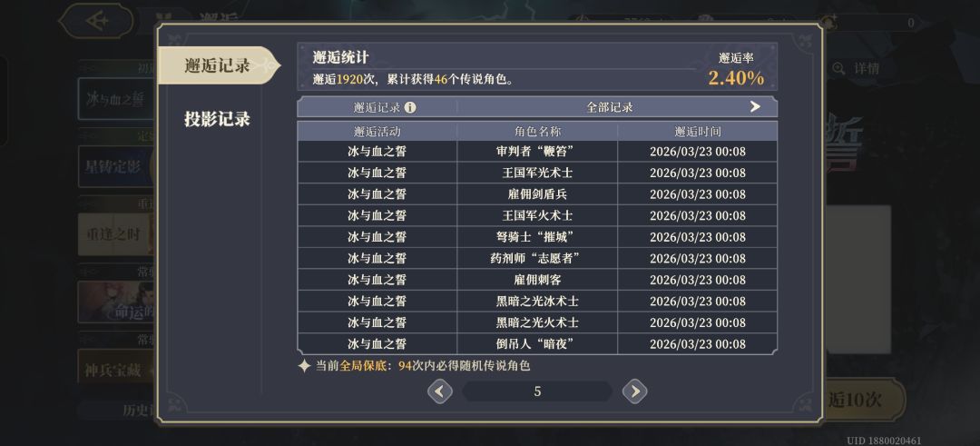Click the magnifier 详情 details icon
The image size is (980, 446).
(x=838, y=68)
